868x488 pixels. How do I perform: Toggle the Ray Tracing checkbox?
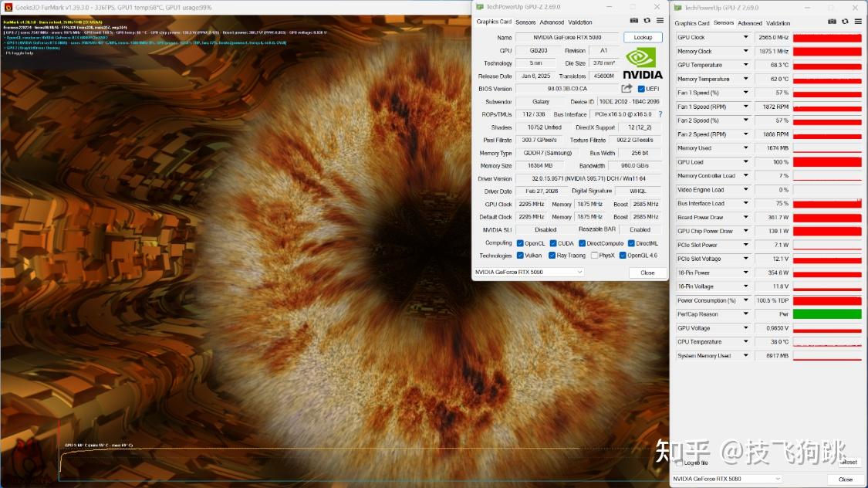552,256
